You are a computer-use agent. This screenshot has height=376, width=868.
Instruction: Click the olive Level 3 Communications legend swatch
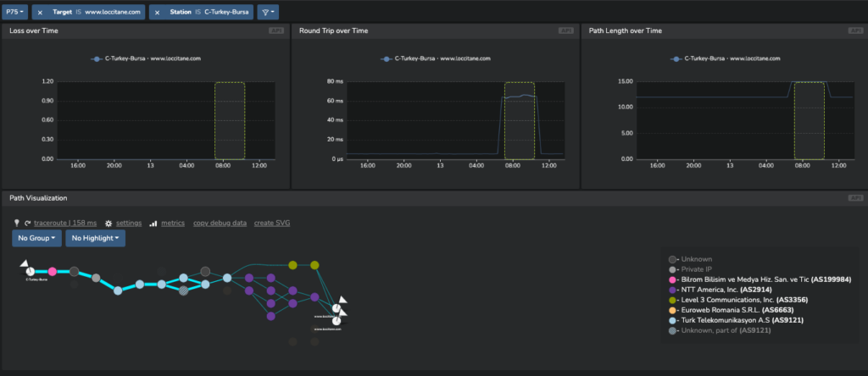point(672,300)
